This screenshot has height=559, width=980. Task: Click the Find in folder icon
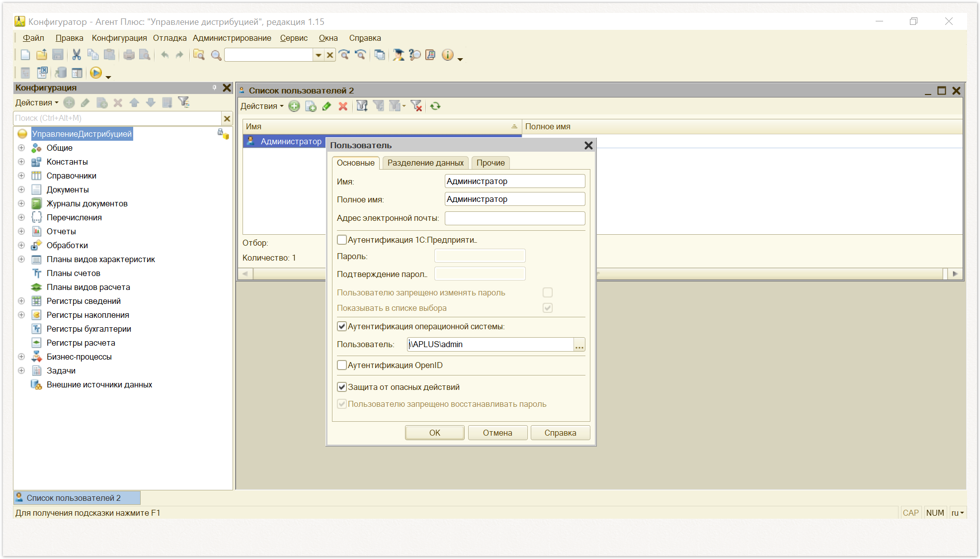tap(199, 55)
